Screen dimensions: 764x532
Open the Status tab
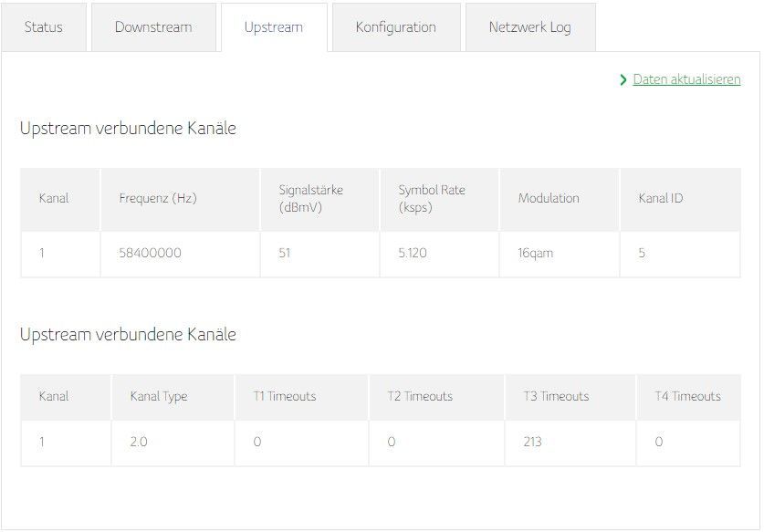click(x=44, y=27)
